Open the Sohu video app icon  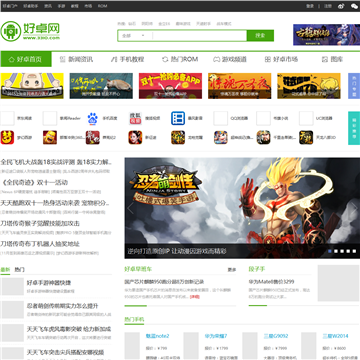tap(135, 118)
